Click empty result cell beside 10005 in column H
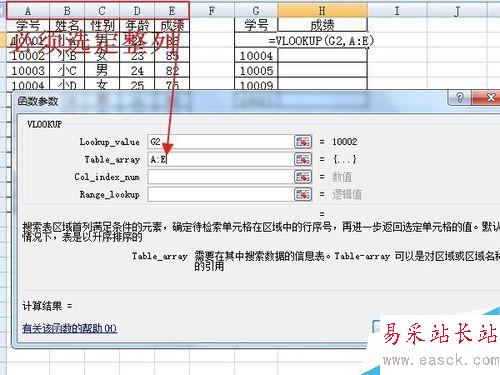 322,70
